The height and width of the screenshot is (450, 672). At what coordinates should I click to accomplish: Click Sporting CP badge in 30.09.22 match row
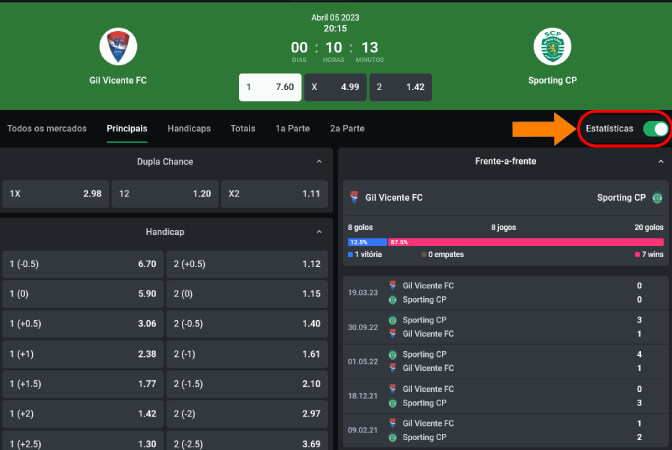[393, 320]
